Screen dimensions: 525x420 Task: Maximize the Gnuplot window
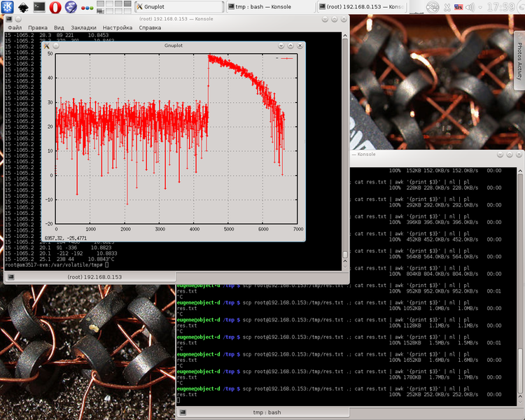point(290,45)
